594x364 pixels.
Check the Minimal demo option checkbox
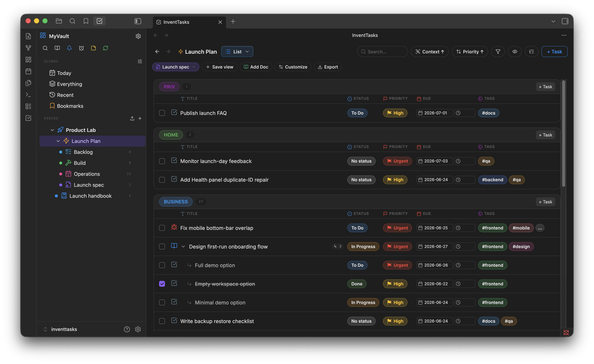coord(162,303)
